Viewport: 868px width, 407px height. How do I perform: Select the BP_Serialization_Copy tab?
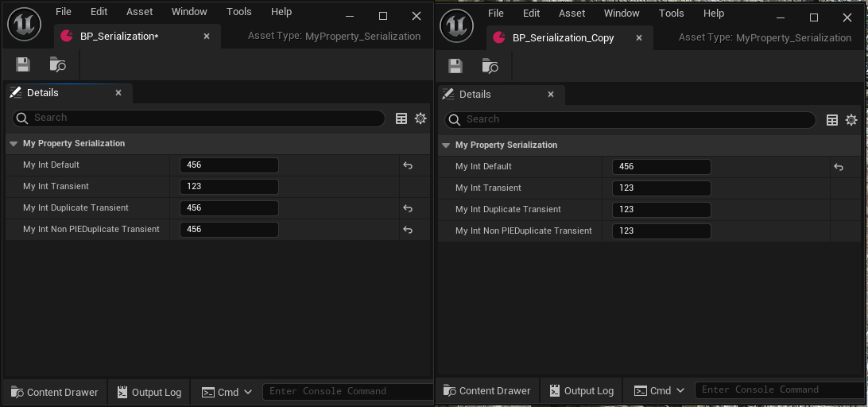click(x=563, y=37)
